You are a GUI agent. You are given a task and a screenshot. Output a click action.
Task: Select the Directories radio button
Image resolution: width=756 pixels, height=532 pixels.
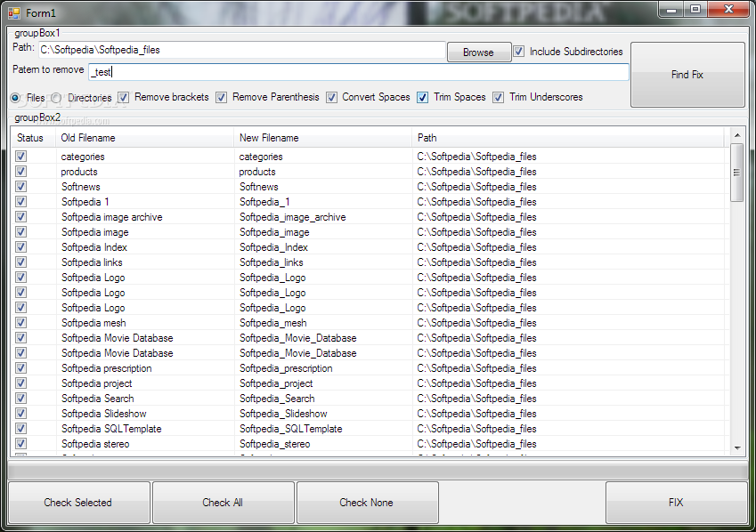(x=57, y=98)
